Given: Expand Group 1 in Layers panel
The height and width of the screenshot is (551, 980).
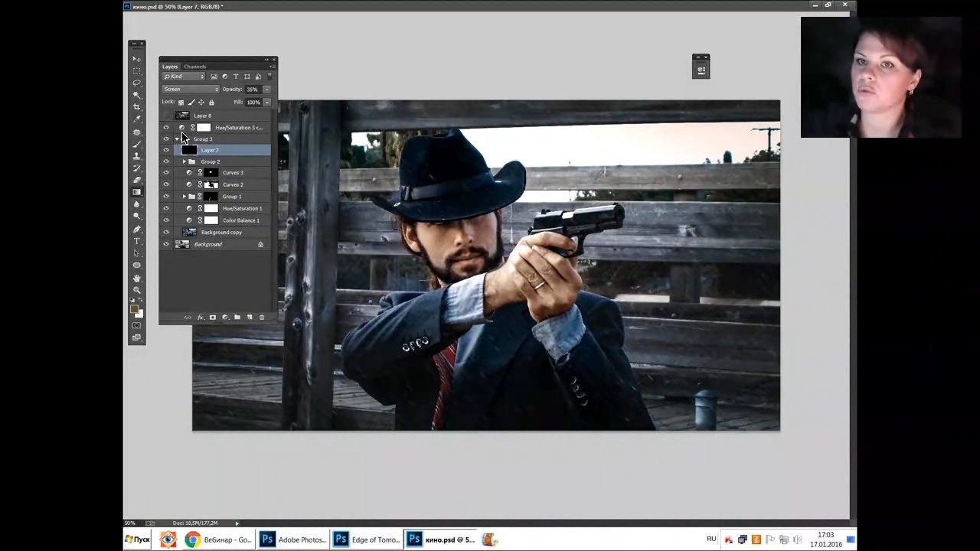Looking at the screenshot, I should pos(184,197).
